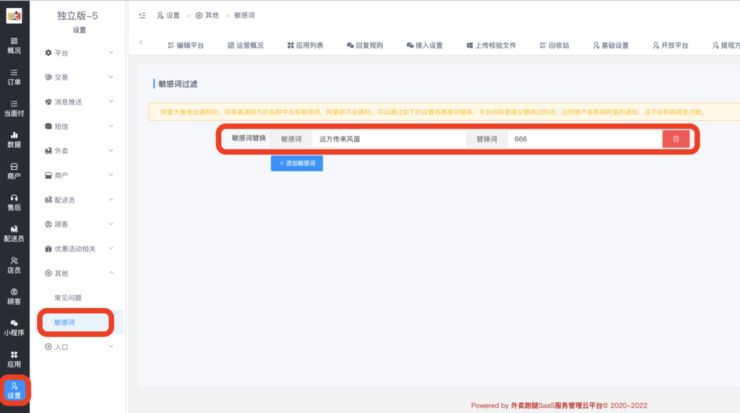Screen dimensions: 740x413
Task: Click the 独立版-5 title text
Action: click(x=78, y=16)
